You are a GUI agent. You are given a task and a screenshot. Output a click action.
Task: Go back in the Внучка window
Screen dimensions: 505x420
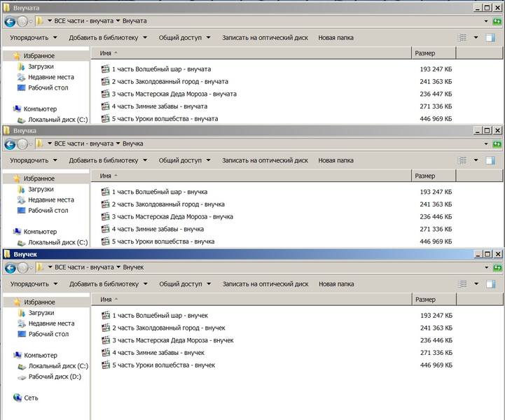click(10, 144)
